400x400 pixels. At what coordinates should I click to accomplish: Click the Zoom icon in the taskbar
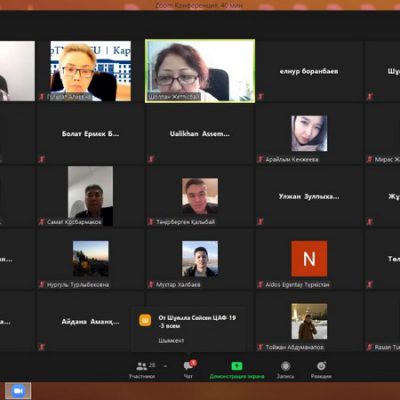[x=18, y=391]
